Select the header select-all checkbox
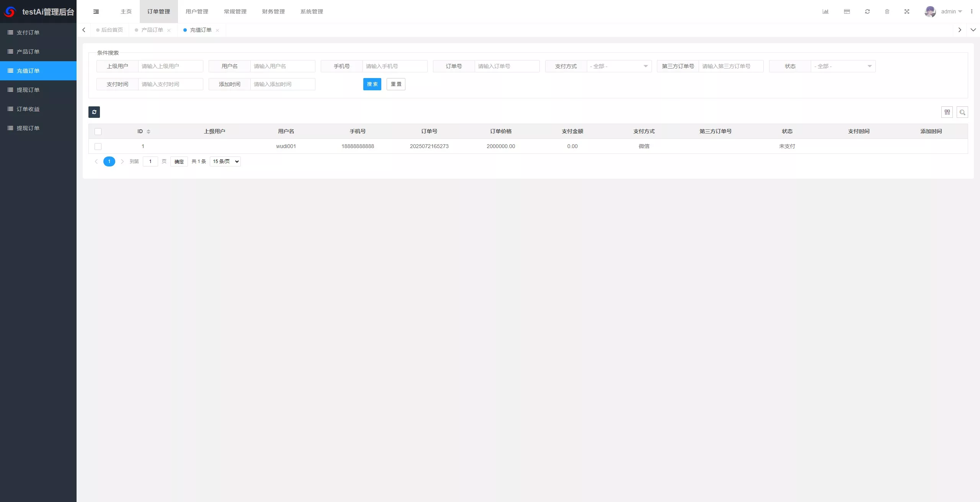The height and width of the screenshot is (502, 980). (98, 132)
